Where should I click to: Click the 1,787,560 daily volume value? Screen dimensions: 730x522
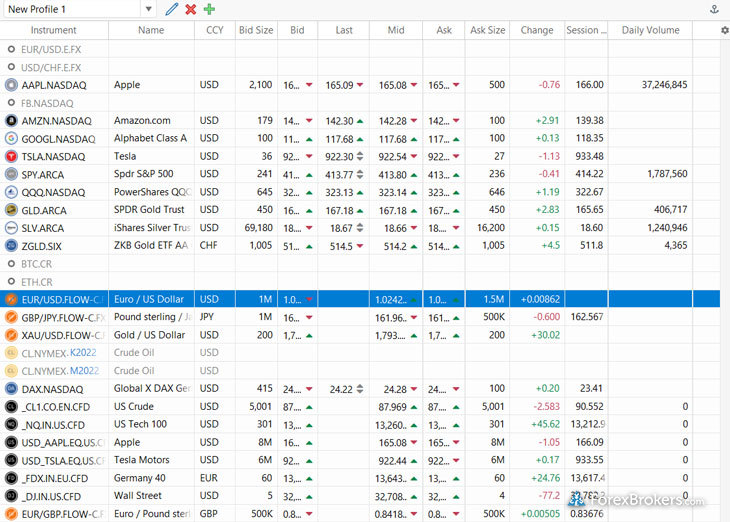click(x=667, y=174)
